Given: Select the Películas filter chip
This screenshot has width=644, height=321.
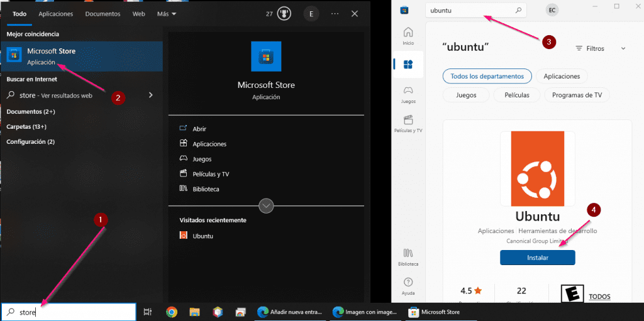Looking at the screenshot, I should click(517, 95).
